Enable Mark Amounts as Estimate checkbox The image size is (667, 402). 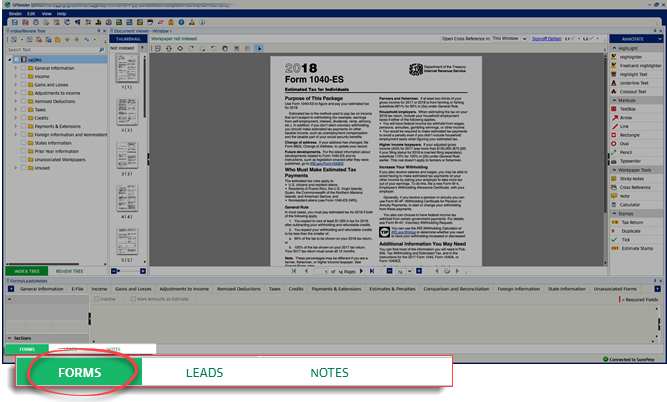pyautogui.click(x=131, y=297)
